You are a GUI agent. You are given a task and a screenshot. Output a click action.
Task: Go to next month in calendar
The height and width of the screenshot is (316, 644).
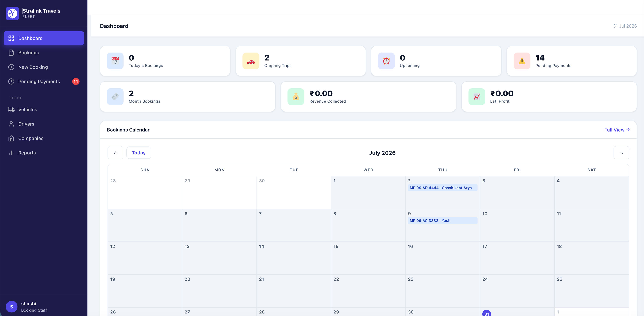621,153
